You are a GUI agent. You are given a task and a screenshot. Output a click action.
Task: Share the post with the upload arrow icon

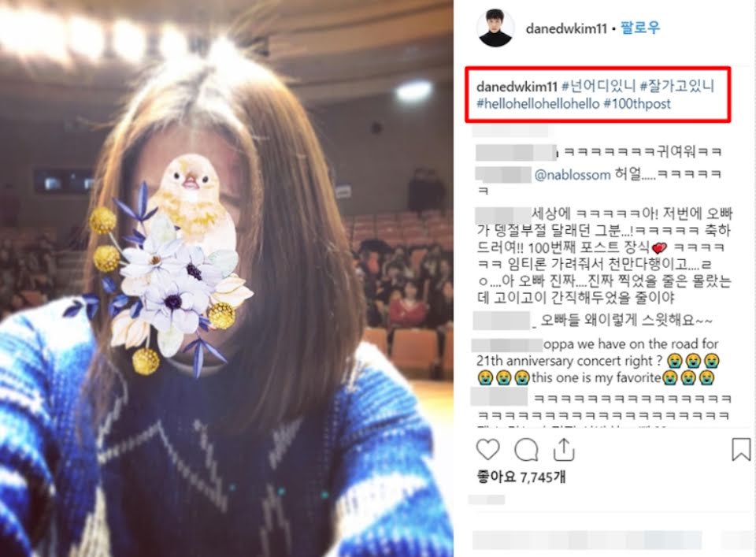pyautogui.click(x=564, y=449)
